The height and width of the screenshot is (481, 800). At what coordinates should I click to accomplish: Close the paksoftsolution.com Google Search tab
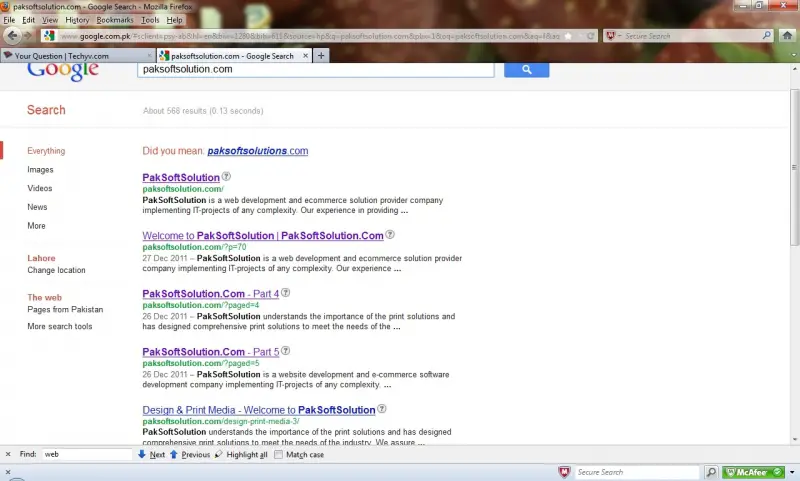[305, 56]
